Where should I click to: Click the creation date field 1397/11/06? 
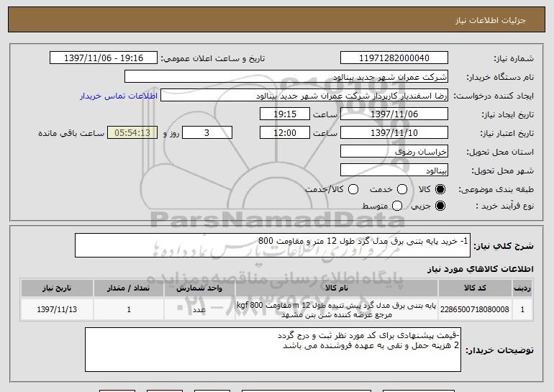[394, 114]
